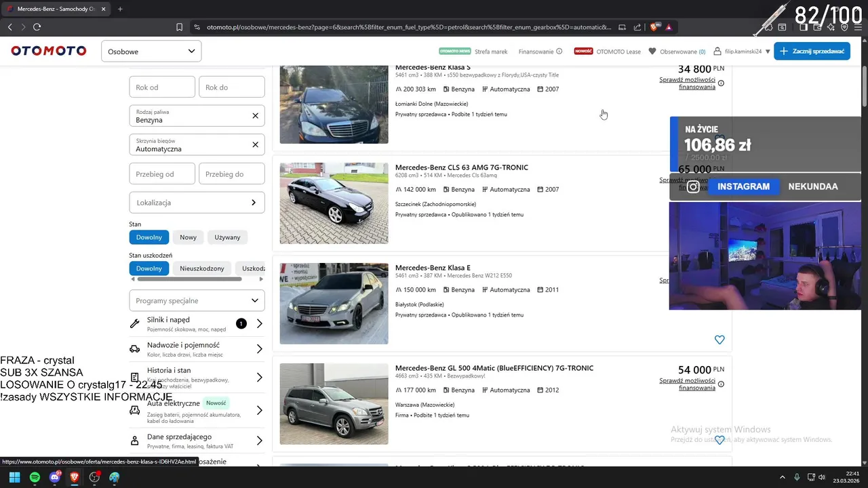Click the bookmark icon in address bar

click(x=179, y=27)
